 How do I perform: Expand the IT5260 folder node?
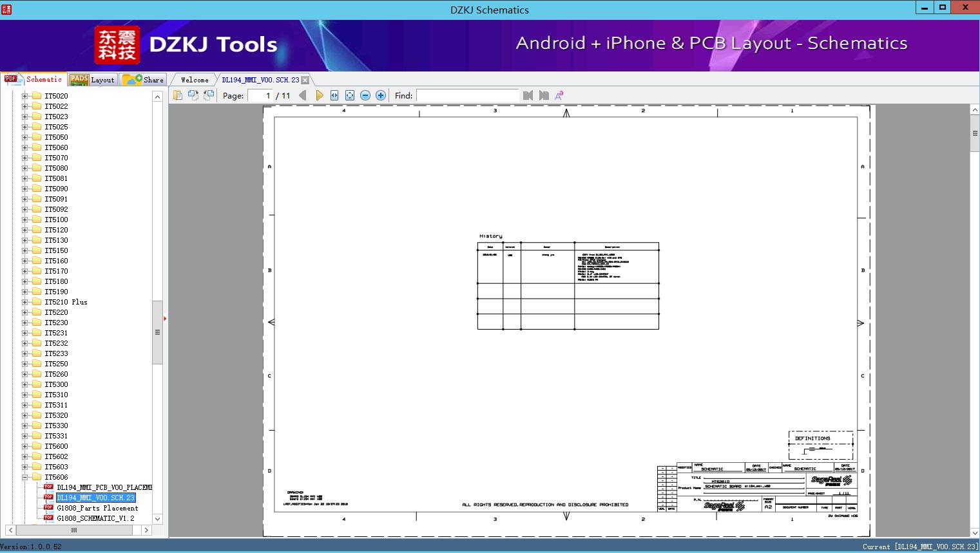point(24,374)
